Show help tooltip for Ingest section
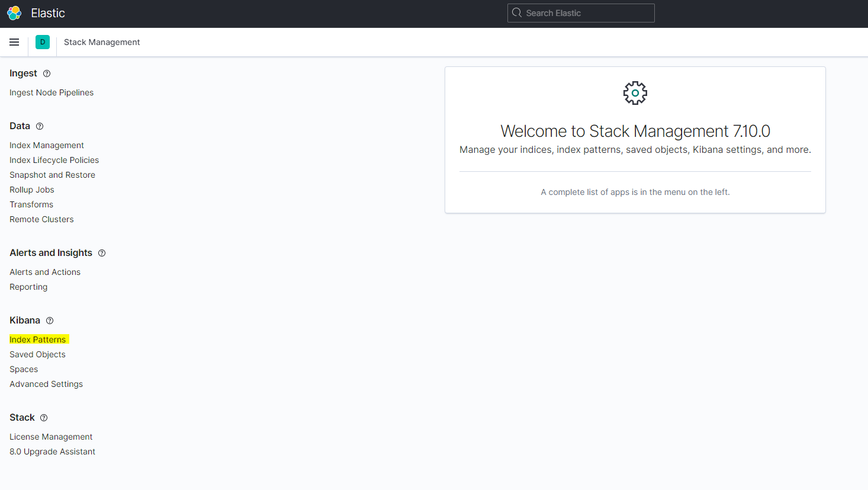 (x=47, y=73)
